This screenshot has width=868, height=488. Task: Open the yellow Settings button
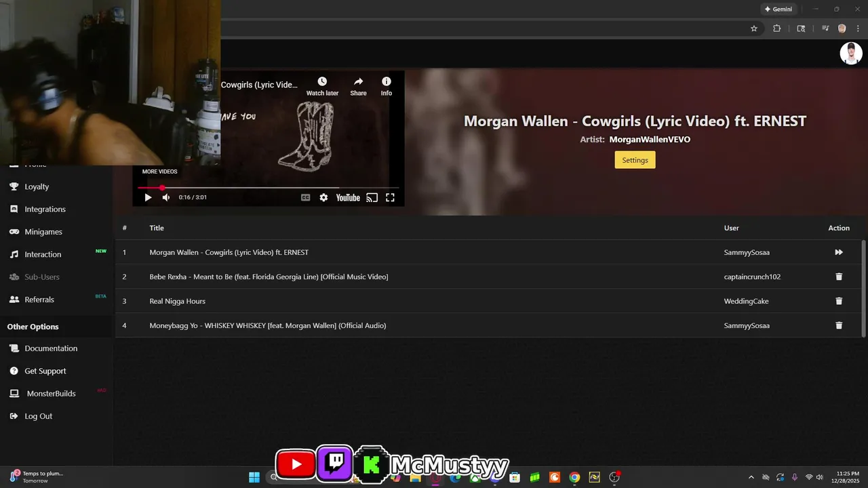coord(635,160)
